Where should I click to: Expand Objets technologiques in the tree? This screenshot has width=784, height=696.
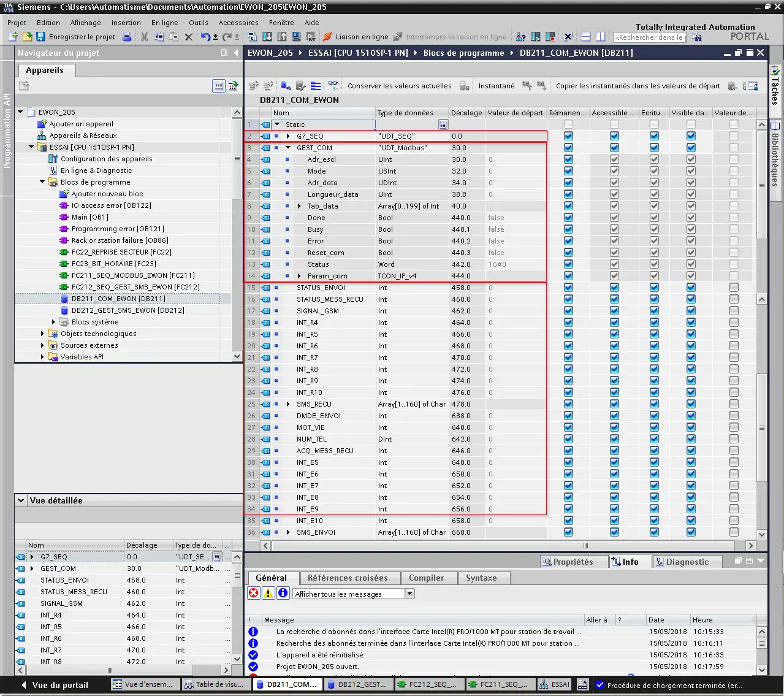(42, 334)
